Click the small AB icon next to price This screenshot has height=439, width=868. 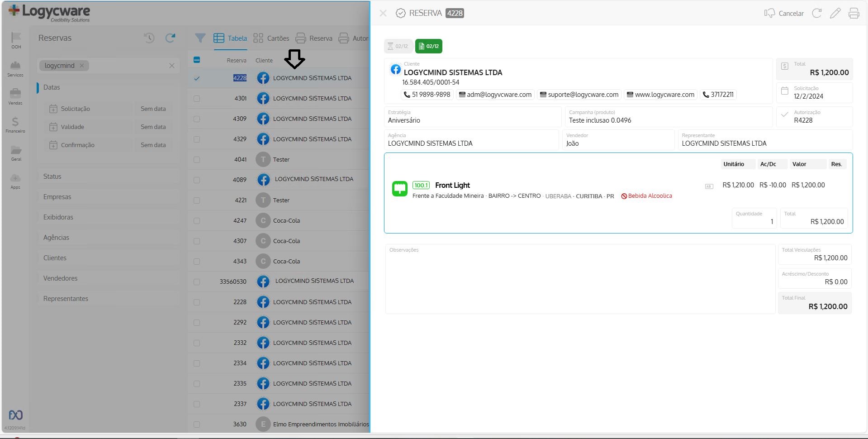tap(709, 186)
